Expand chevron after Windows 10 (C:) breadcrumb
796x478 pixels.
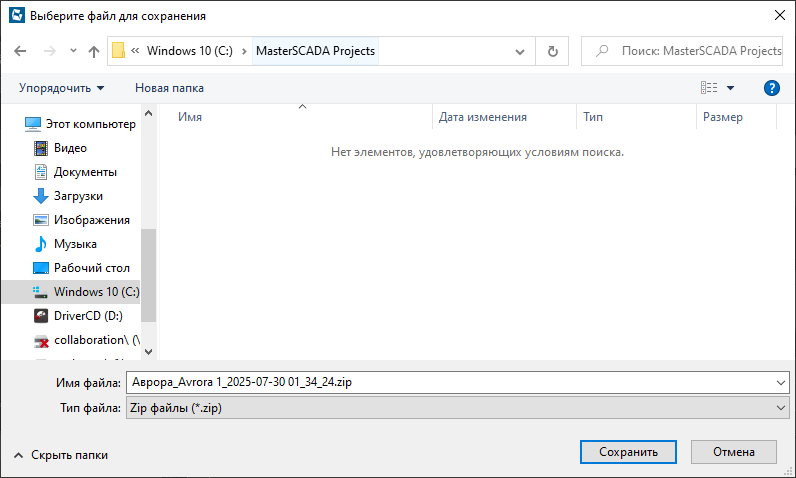coord(244,51)
